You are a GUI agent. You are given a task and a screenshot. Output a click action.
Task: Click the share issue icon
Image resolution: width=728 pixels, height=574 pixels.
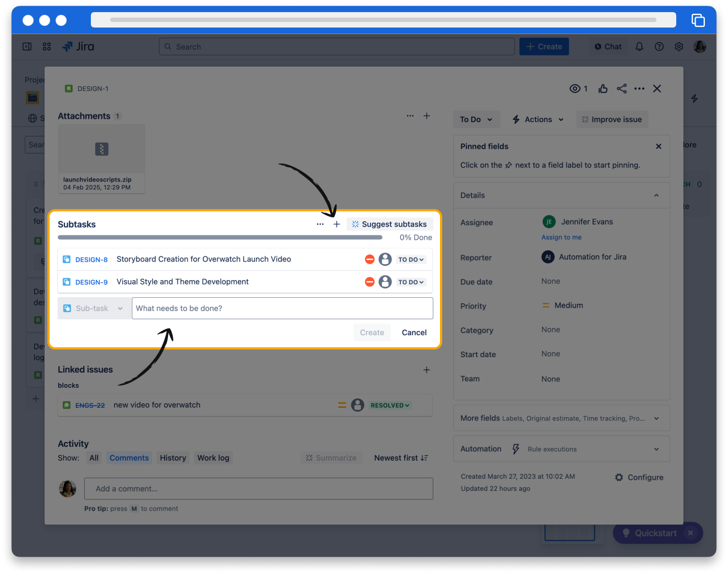point(622,89)
